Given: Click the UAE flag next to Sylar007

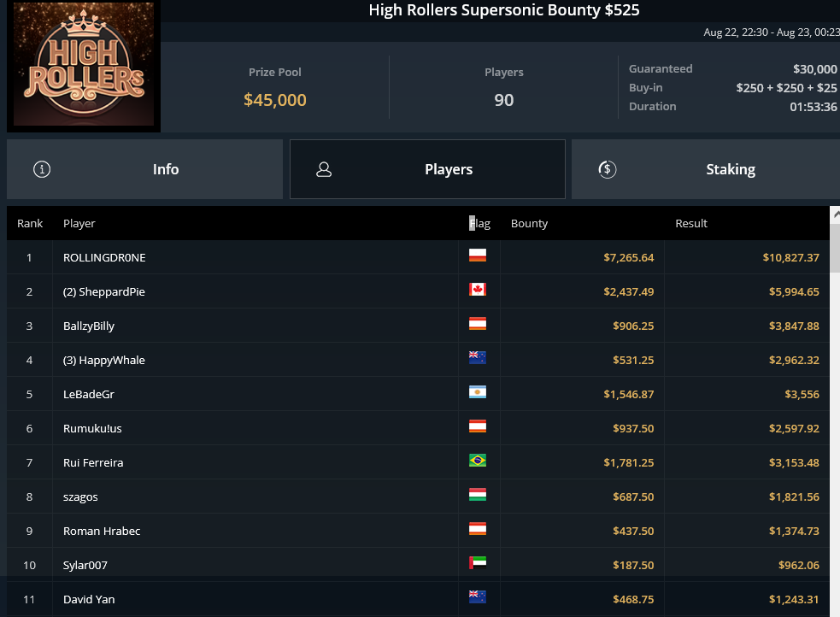Looking at the screenshot, I should (478, 562).
